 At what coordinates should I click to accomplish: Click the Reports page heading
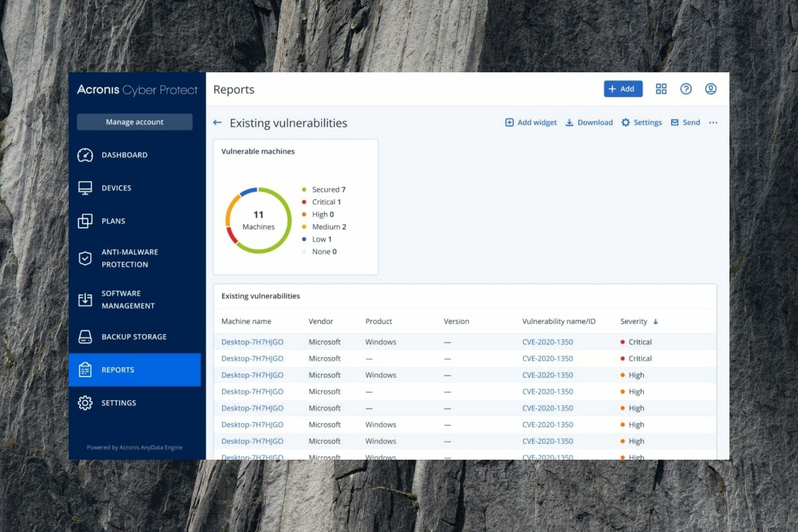coord(234,89)
